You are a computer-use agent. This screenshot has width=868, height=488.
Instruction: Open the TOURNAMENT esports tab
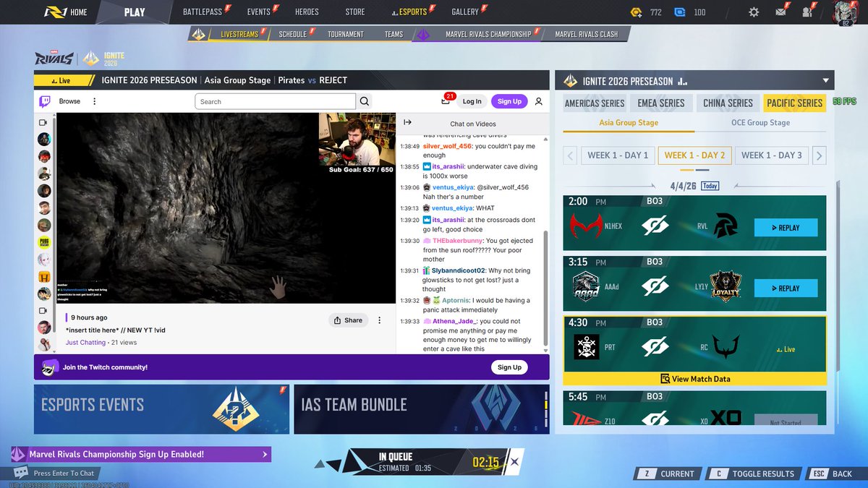pos(345,34)
